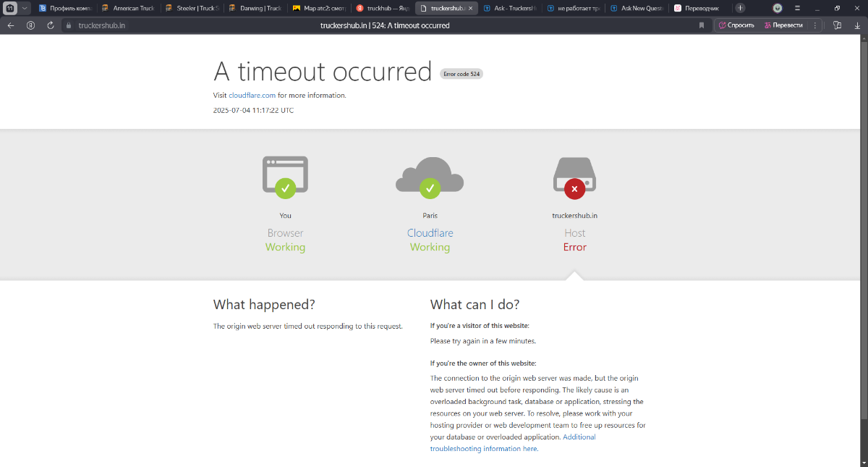Expand the tab list dropdown chevron
Viewport: 868px width, 467px height.
(x=25, y=8)
